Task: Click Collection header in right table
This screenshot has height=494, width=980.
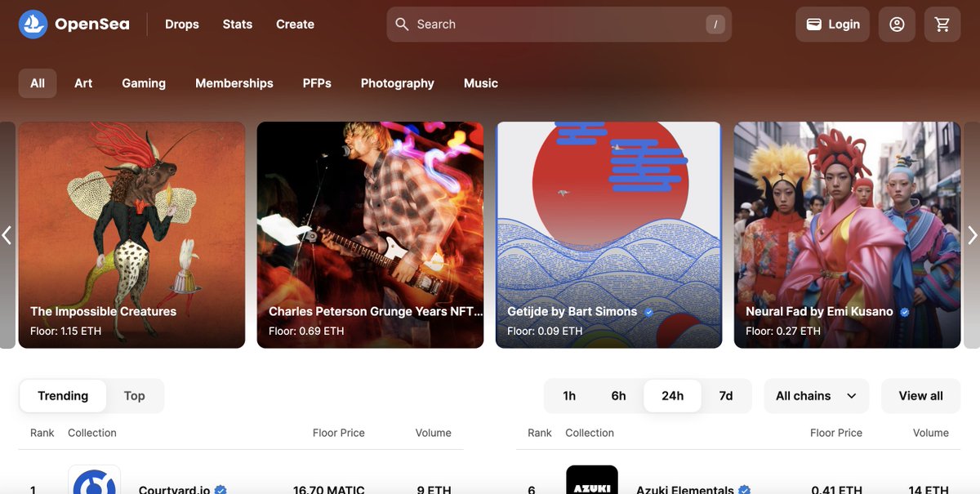Action: coord(590,433)
